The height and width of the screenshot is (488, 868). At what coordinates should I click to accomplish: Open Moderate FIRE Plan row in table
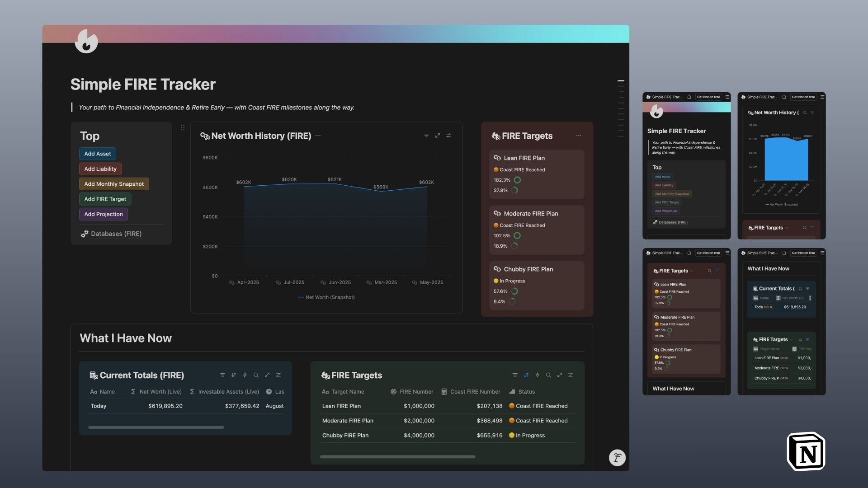[348, 421]
